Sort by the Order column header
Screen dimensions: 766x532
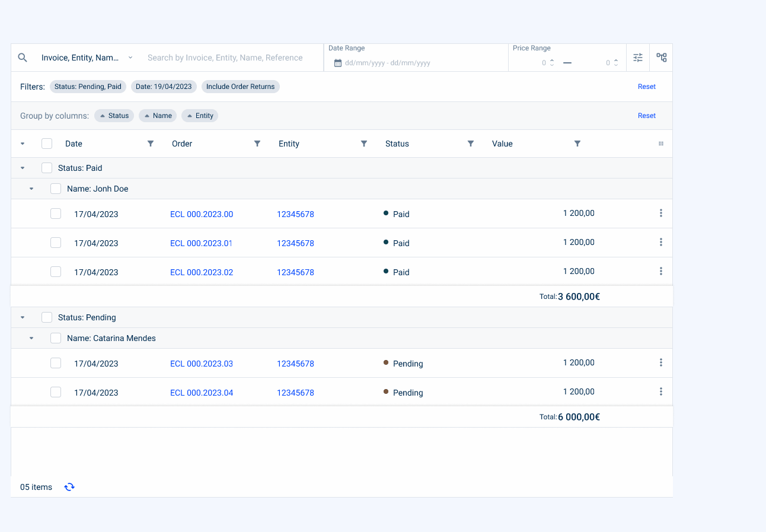[x=182, y=144]
